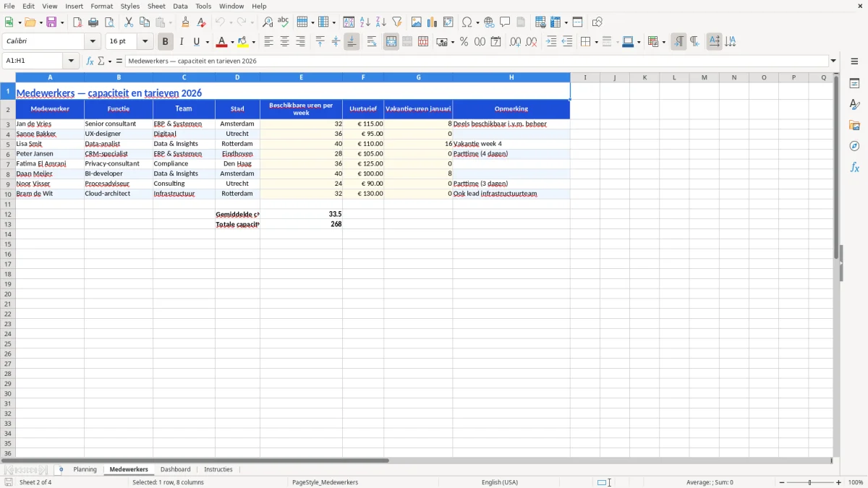Screen dimensions: 868x488
Task: Open Find and Replace icon
Action: click(268, 22)
